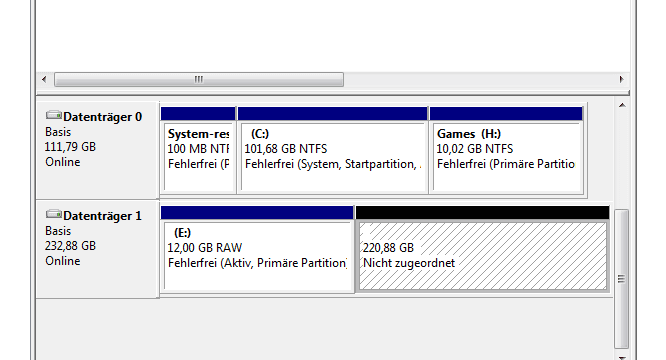Click the Datenträger 1 label
The image size is (666, 360).
[102, 216]
